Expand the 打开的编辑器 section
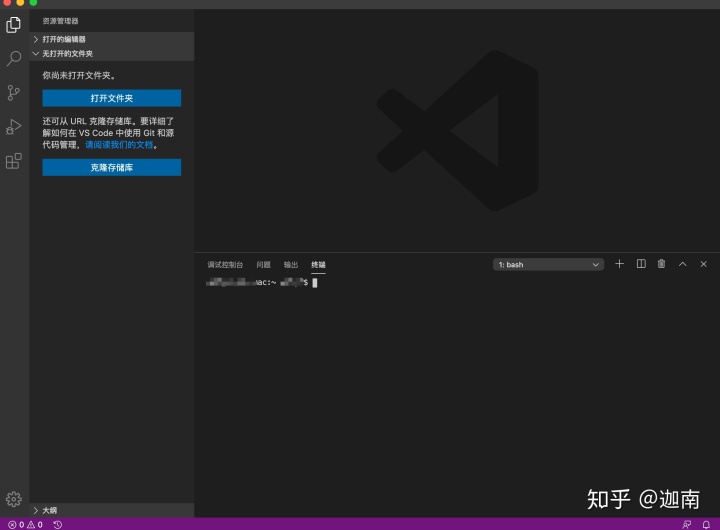 tap(112, 39)
